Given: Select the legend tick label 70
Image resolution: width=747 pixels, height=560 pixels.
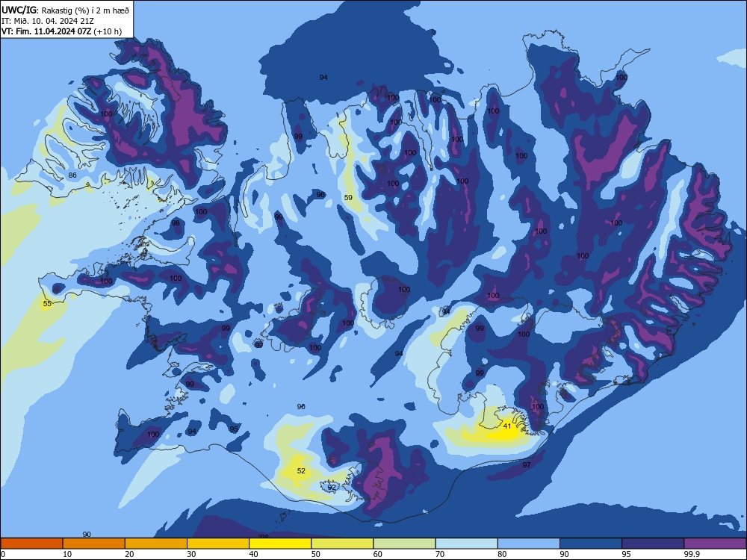Looking at the screenshot, I should pyautogui.click(x=440, y=554).
